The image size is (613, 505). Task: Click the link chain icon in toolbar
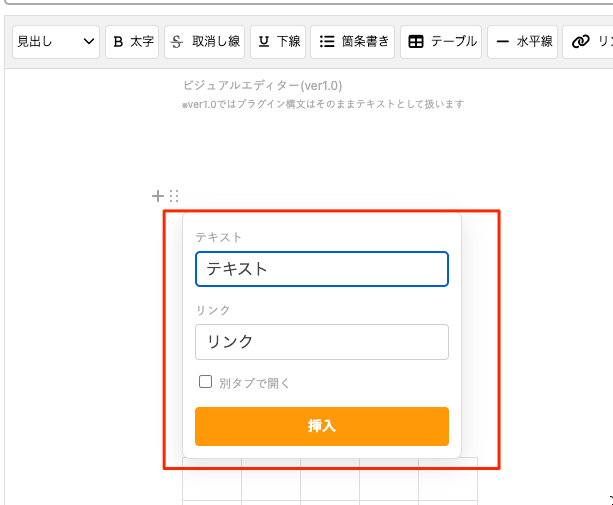point(581,41)
